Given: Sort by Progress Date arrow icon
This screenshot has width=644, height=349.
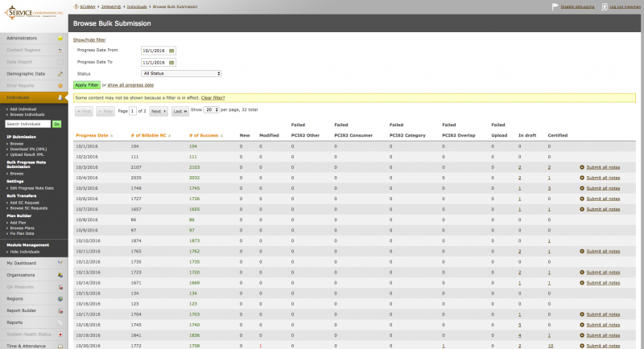Looking at the screenshot, I should [x=111, y=136].
